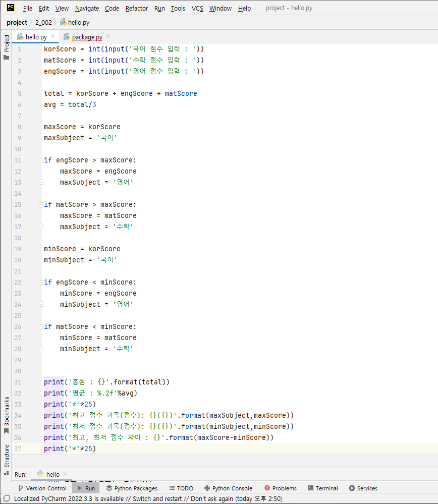Image resolution: width=438 pixels, height=504 pixels.
Task: Collapse the if engScore < minScore block
Action: pos(41,282)
